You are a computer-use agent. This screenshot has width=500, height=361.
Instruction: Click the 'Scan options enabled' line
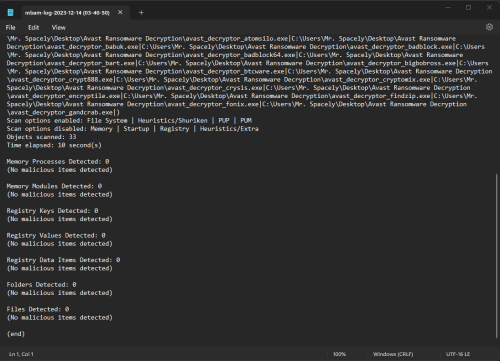[129, 121]
